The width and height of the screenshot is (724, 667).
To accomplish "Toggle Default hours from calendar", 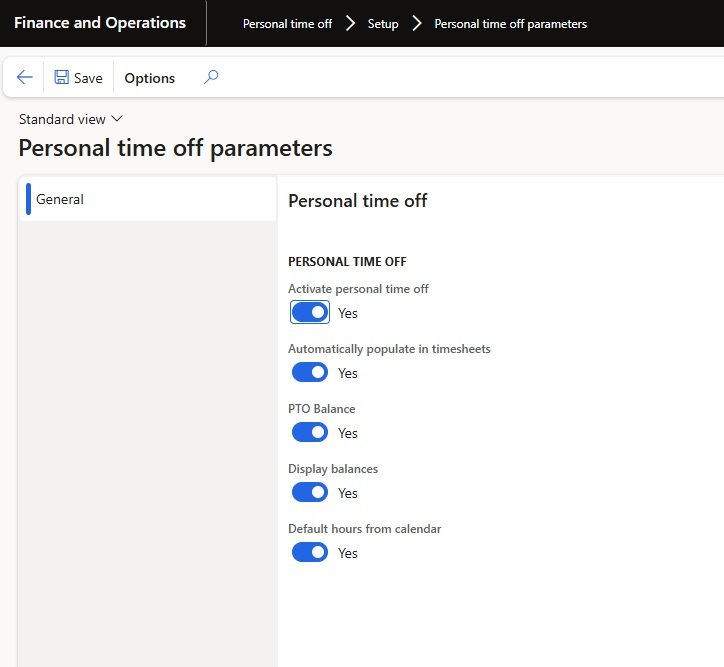I will [310, 553].
